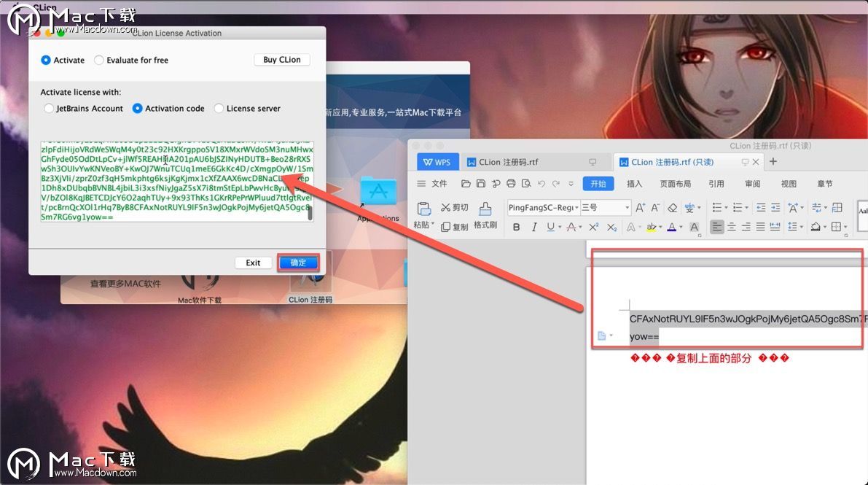The height and width of the screenshot is (485, 868).
Task: Click the print icon in WPS quick toolbar
Action: pyautogui.click(x=511, y=184)
